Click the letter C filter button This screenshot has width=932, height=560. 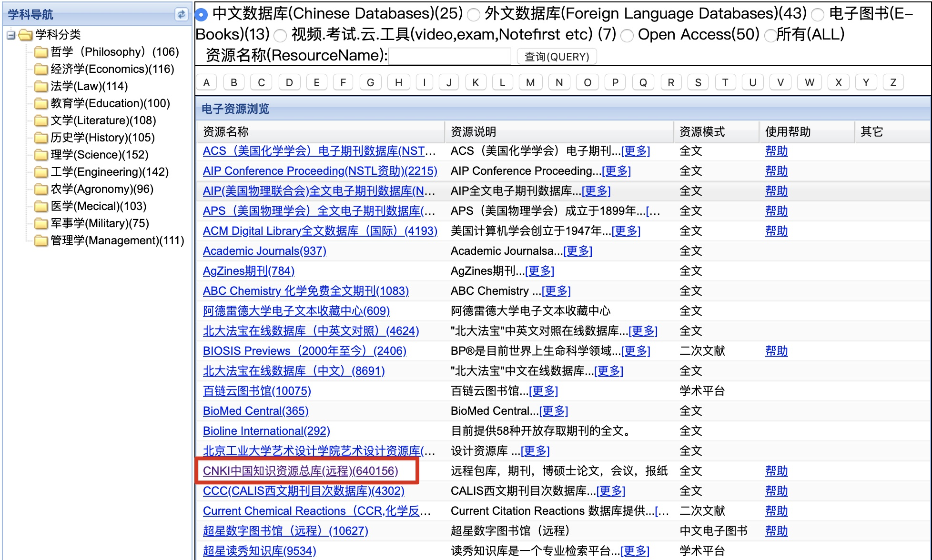pos(261,82)
